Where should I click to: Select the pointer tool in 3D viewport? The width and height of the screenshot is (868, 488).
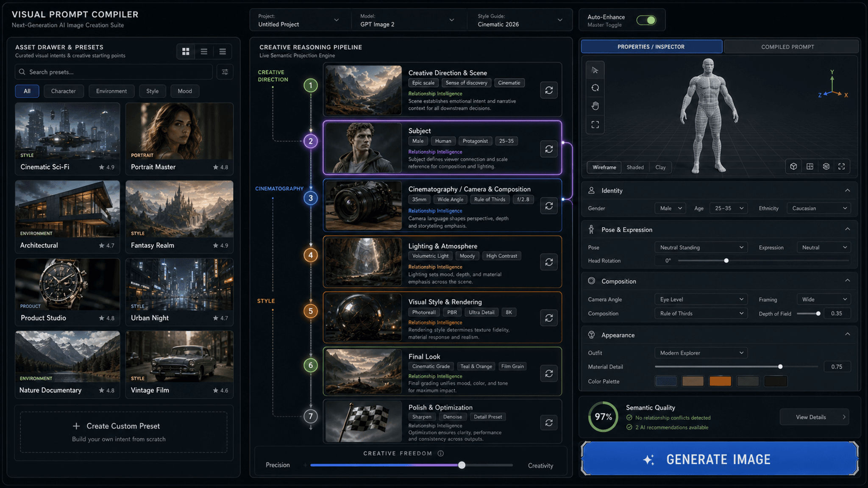point(595,70)
